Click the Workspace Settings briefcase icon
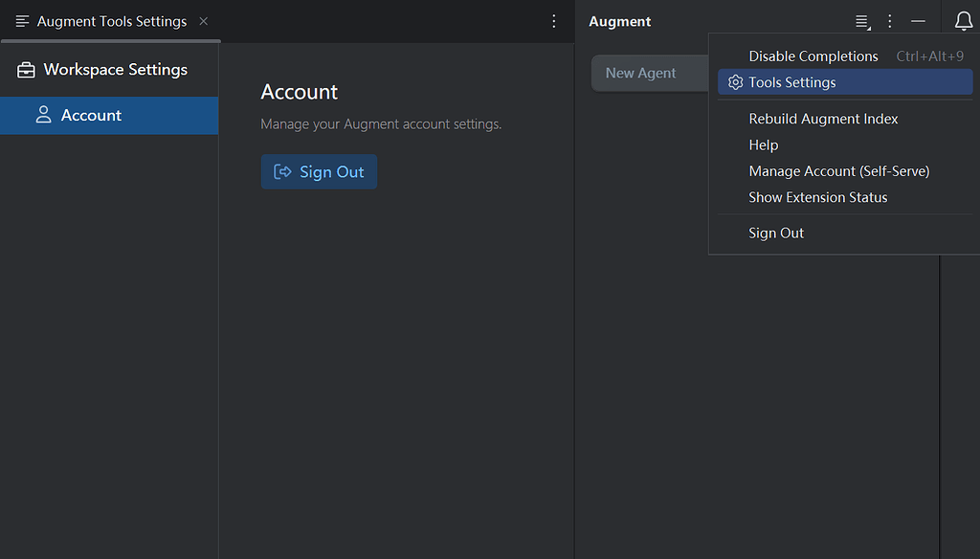 (x=26, y=70)
